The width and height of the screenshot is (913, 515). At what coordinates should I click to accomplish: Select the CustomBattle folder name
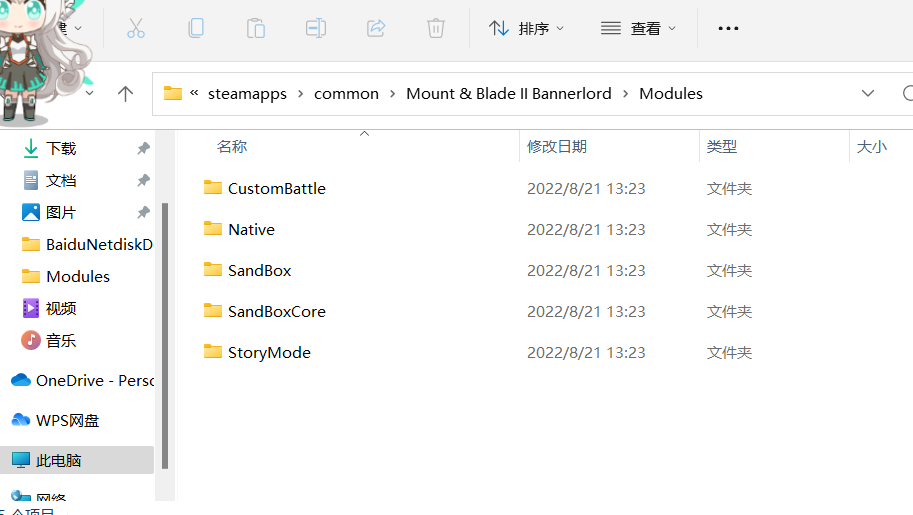[x=277, y=189]
